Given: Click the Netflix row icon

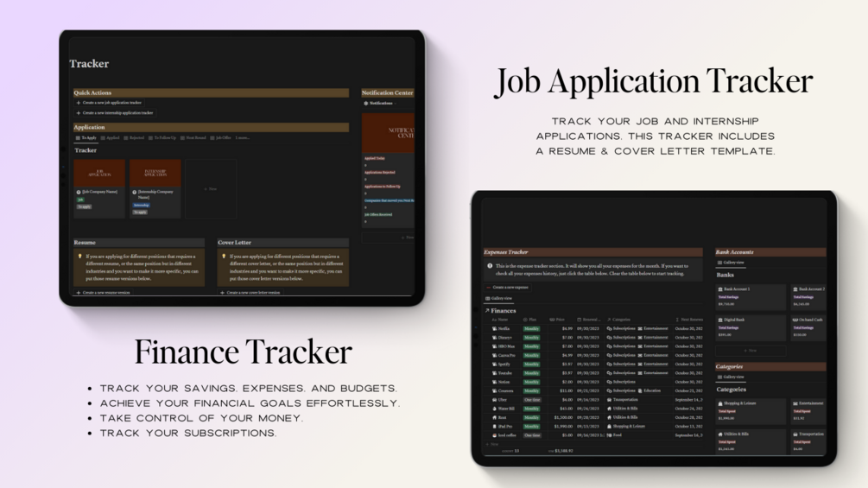Looking at the screenshot, I should point(494,329).
